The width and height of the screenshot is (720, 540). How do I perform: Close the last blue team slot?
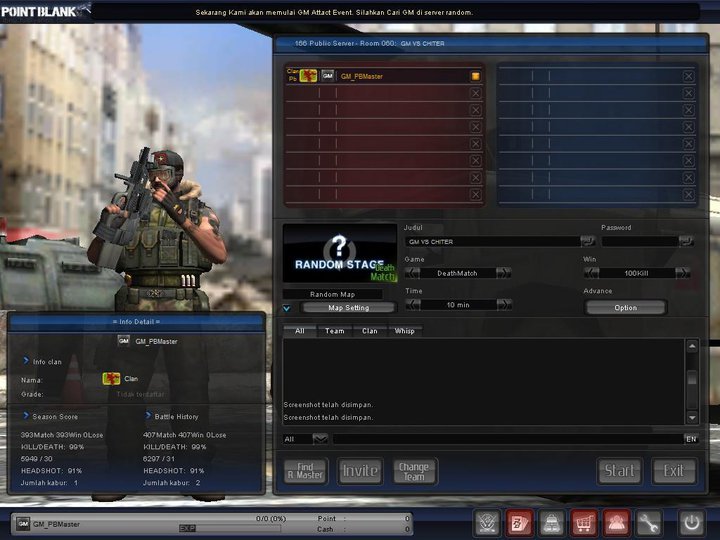tap(688, 195)
